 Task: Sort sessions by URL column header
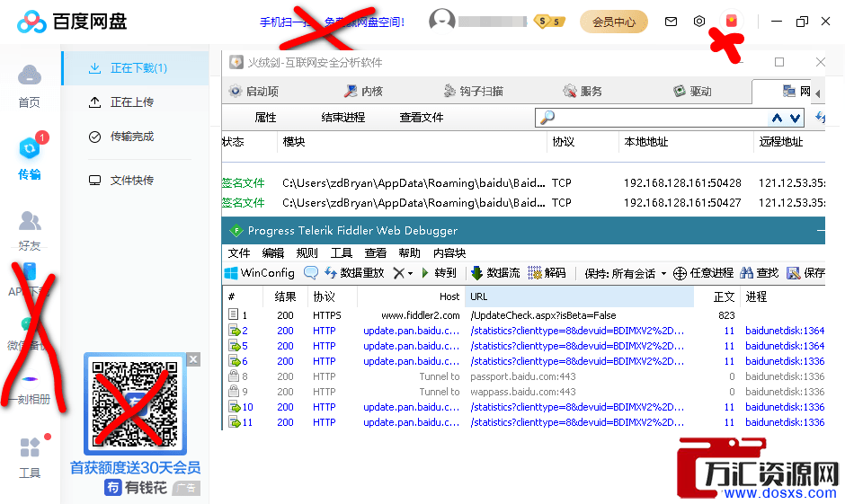point(581,296)
